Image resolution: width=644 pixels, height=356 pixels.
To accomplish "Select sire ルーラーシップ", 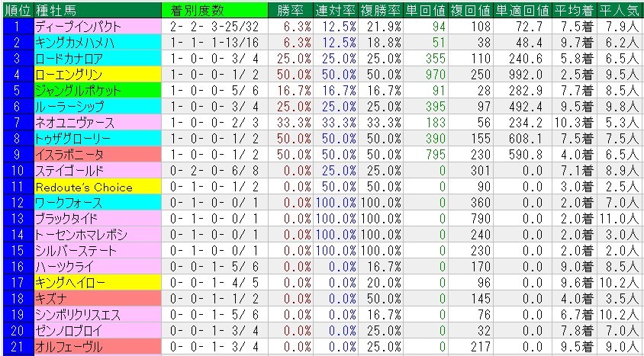I will click(x=98, y=107).
